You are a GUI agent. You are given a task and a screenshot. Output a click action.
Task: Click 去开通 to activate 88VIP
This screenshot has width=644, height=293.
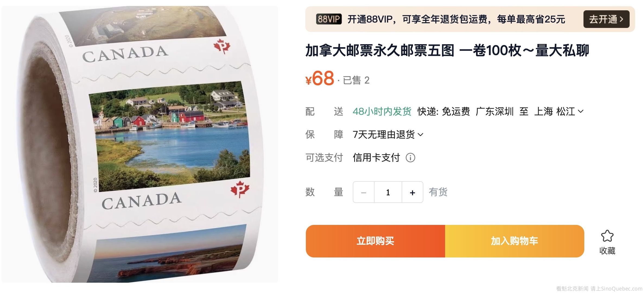coord(606,19)
